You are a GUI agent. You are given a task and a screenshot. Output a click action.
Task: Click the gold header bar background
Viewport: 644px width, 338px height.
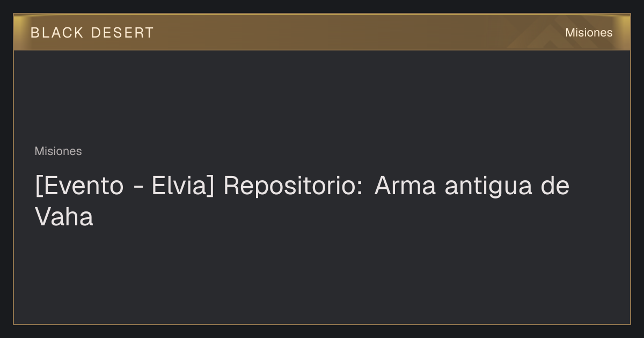pyautogui.click(x=322, y=32)
